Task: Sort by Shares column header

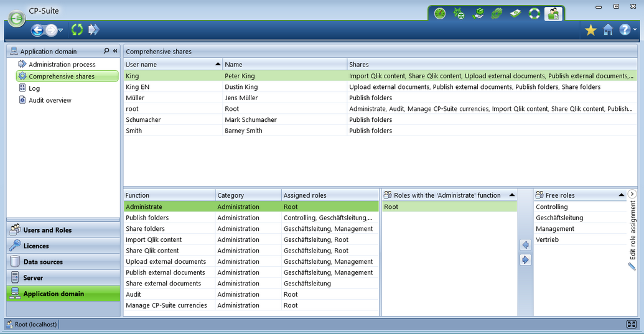Action: pyautogui.click(x=492, y=65)
